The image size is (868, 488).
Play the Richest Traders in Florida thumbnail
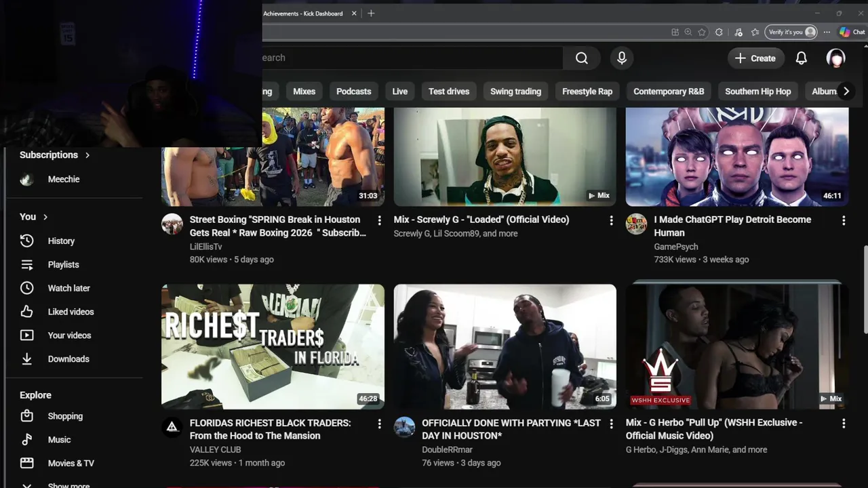click(x=273, y=346)
